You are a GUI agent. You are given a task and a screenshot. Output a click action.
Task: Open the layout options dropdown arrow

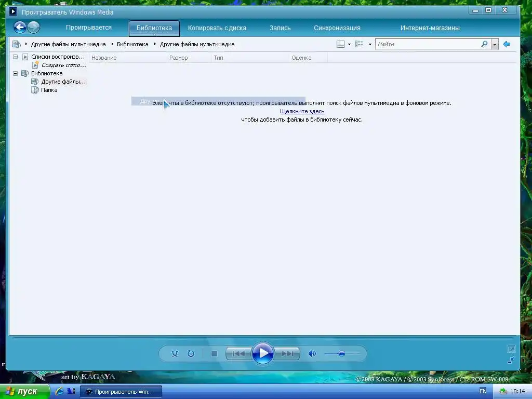(349, 45)
